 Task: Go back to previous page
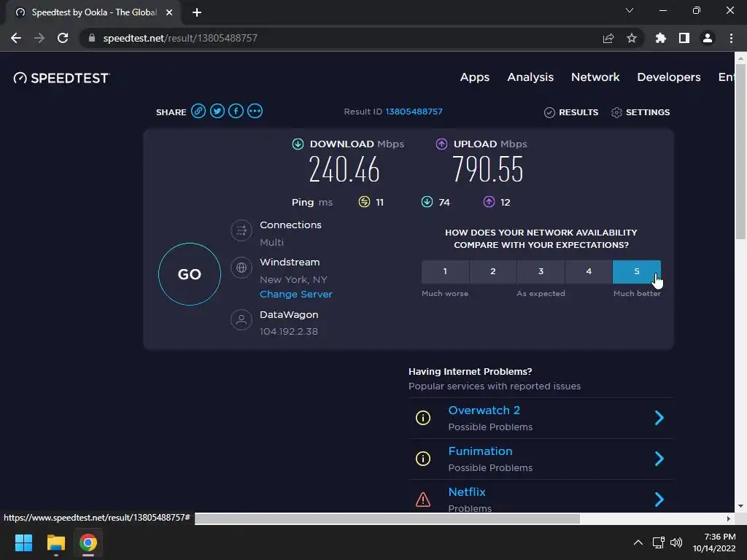pyautogui.click(x=16, y=38)
